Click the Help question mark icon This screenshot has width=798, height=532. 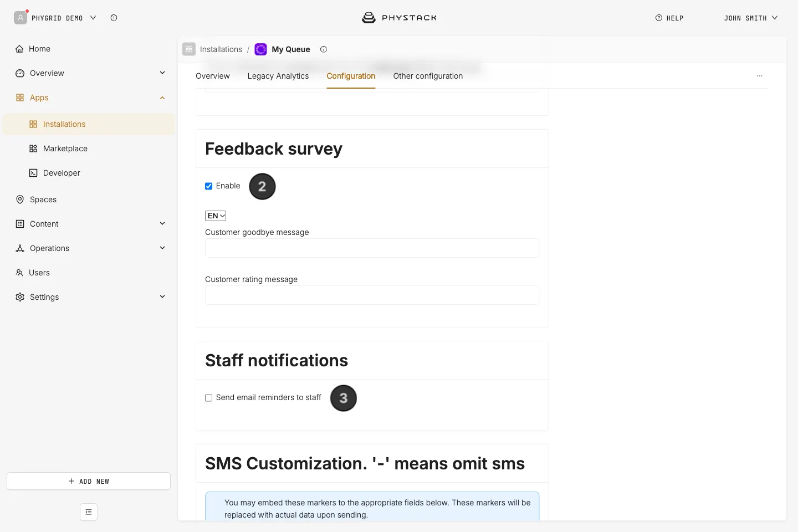click(658, 18)
